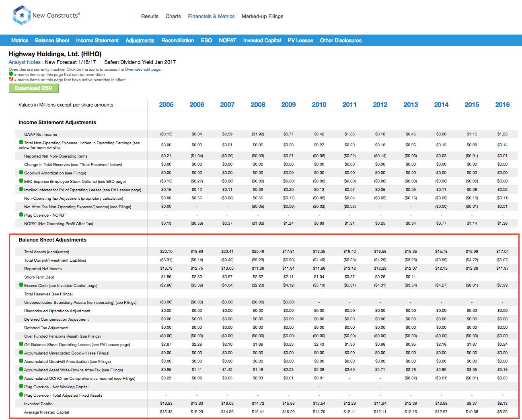This screenshot has height=420, width=522.
Task: Click the Balance Sheet Adjustments section heading
Action: click(x=53, y=240)
